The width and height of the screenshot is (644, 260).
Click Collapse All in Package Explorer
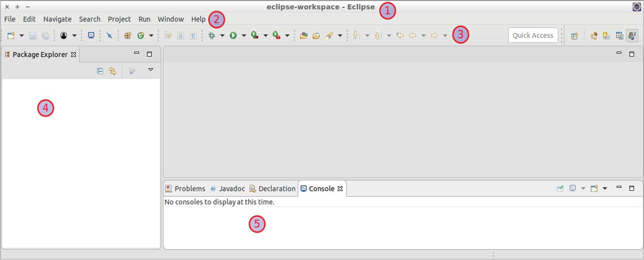pos(100,71)
